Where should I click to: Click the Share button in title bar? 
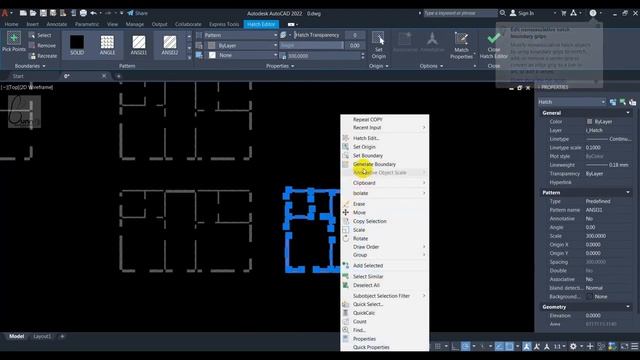(x=138, y=13)
